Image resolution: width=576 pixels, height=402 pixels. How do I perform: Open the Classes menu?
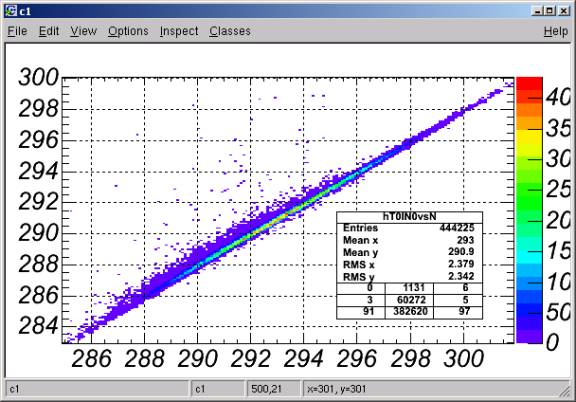coord(230,31)
